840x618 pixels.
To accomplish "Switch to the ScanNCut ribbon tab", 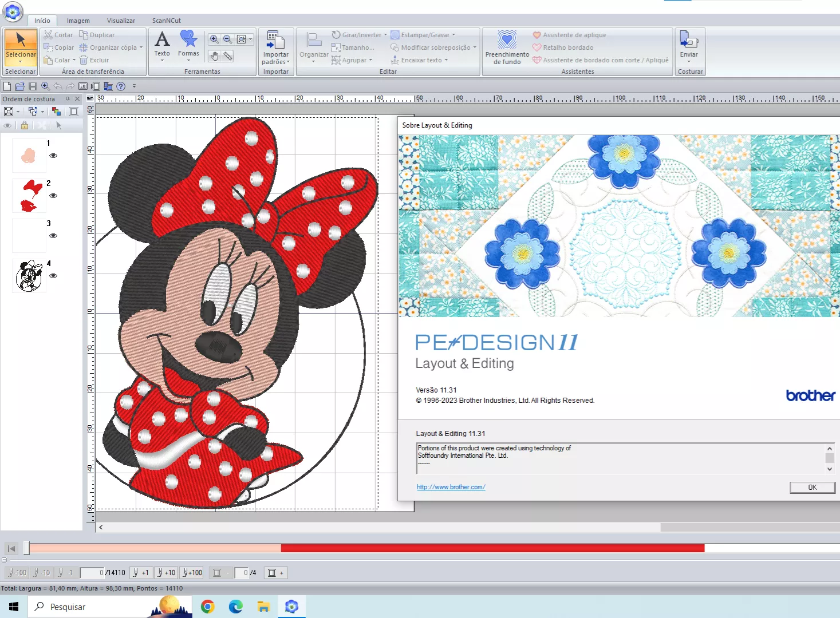I will 167,21.
